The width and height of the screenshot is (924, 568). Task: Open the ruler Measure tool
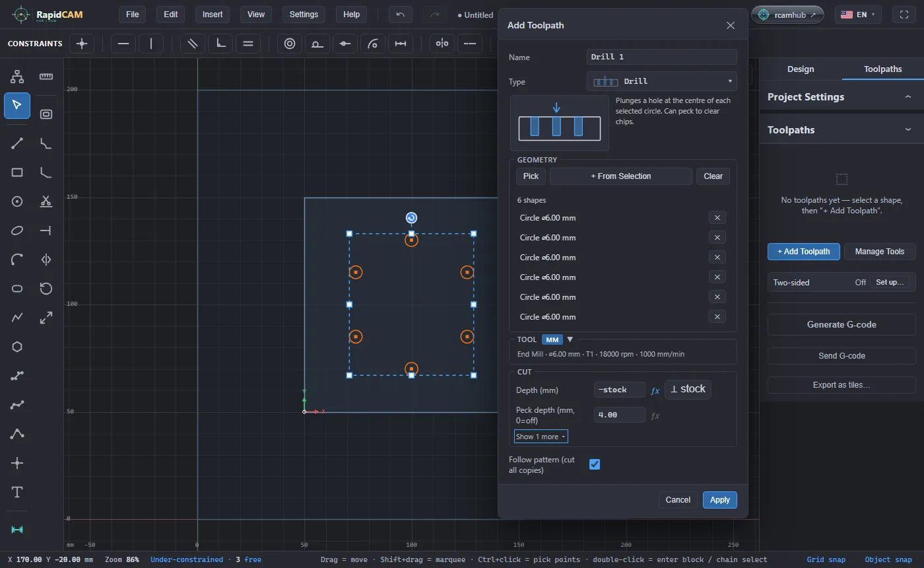point(46,77)
